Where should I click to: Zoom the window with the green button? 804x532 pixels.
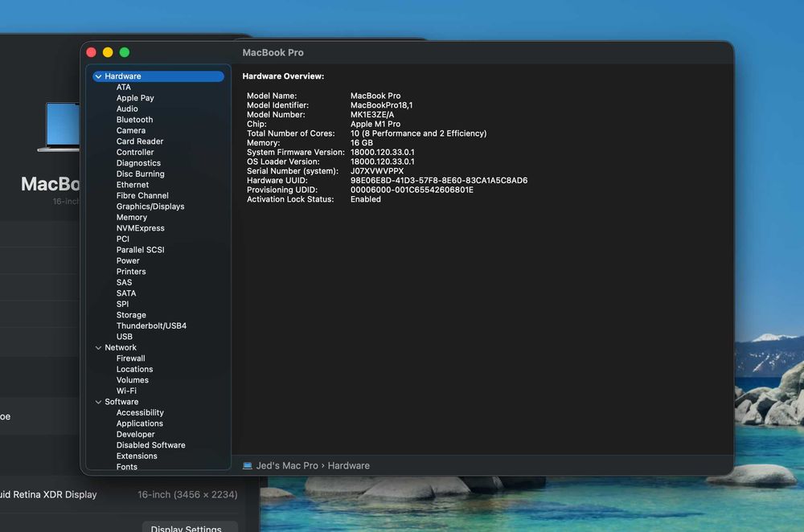(x=124, y=52)
